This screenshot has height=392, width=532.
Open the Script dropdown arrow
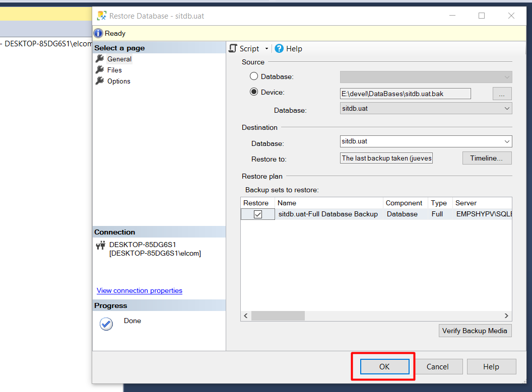click(x=267, y=49)
